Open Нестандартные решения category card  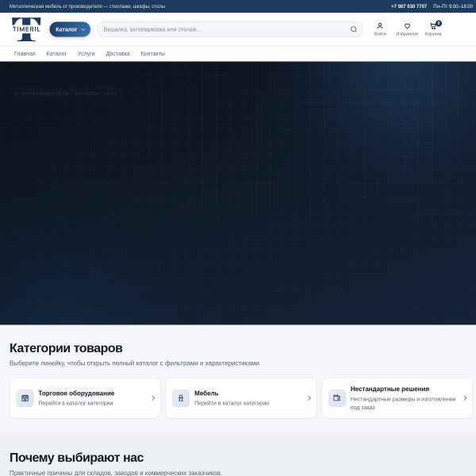coord(397,398)
